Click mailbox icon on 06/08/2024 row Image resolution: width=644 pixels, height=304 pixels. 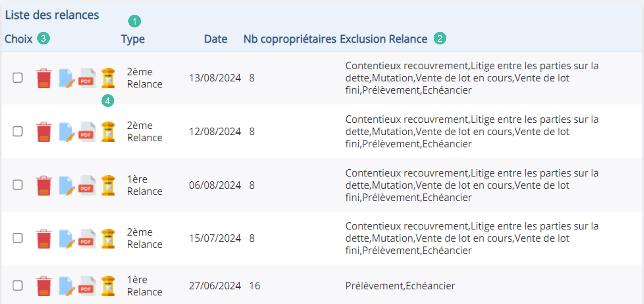pyautogui.click(x=108, y=185)
